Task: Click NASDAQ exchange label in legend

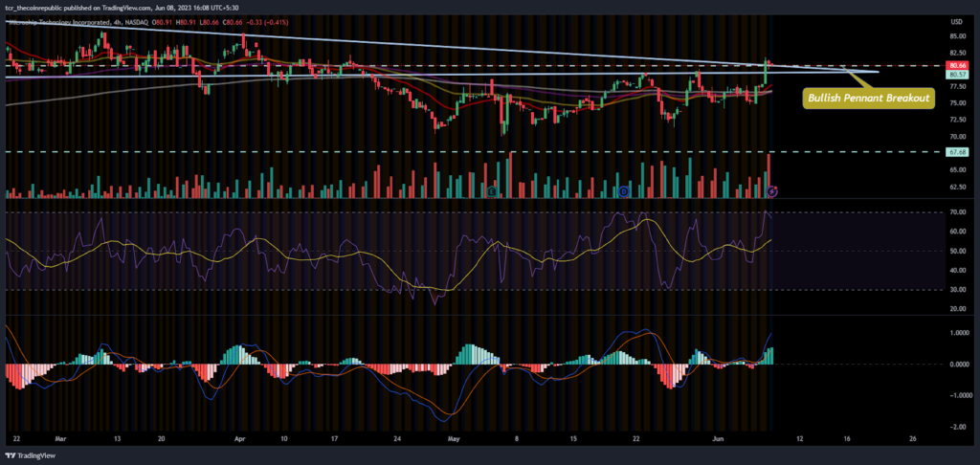Action: [x=139, y=22]
